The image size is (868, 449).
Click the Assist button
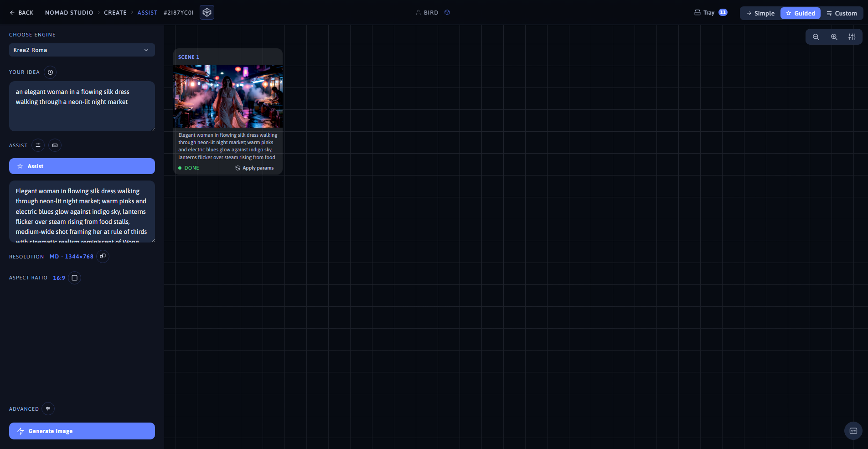[82, 166]
